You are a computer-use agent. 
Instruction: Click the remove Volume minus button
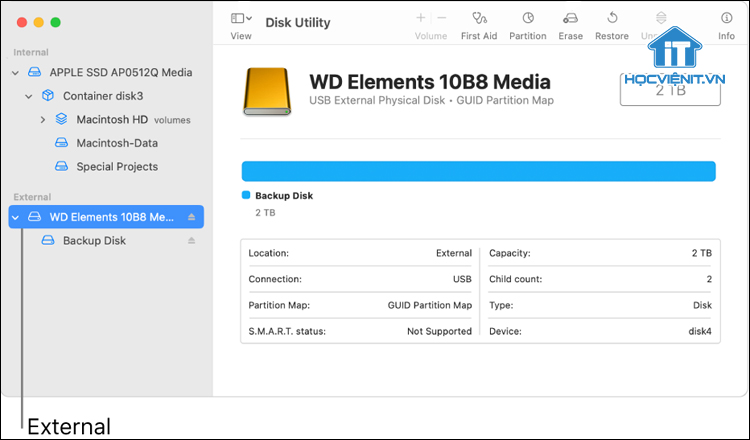pyautogui.click(x=442, y=18)
